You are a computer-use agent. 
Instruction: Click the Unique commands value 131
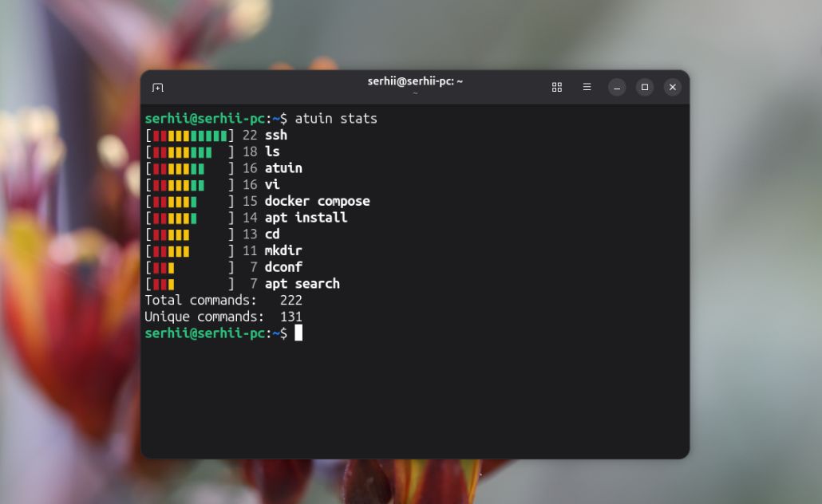(290, 317)
